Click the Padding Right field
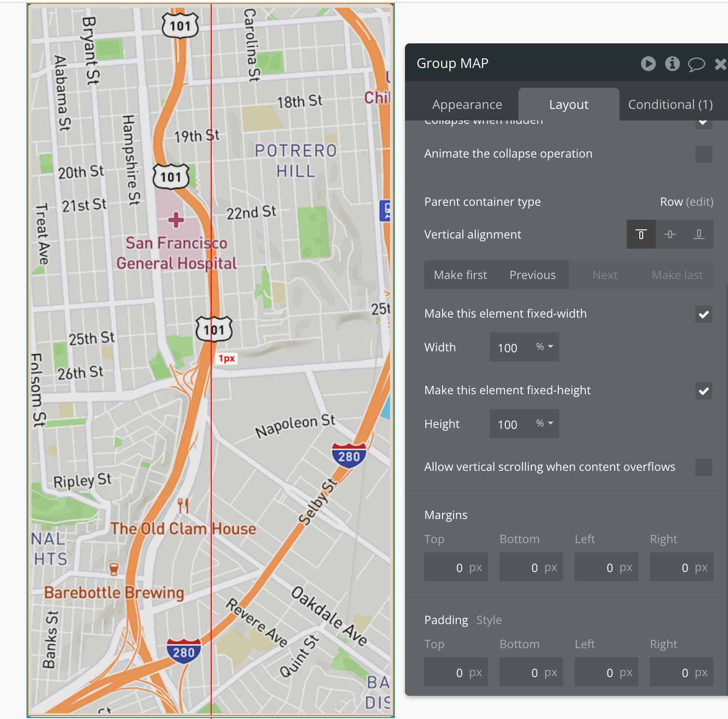Image resolution: width=728 pixels, height=719 pixels. (x=682, y=672)
